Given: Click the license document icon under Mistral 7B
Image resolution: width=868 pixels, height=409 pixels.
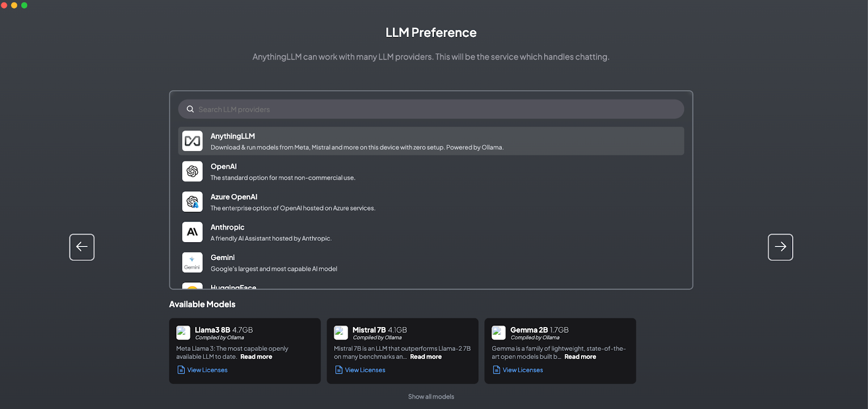Looking at the screenshot, I should click(339, 370).
